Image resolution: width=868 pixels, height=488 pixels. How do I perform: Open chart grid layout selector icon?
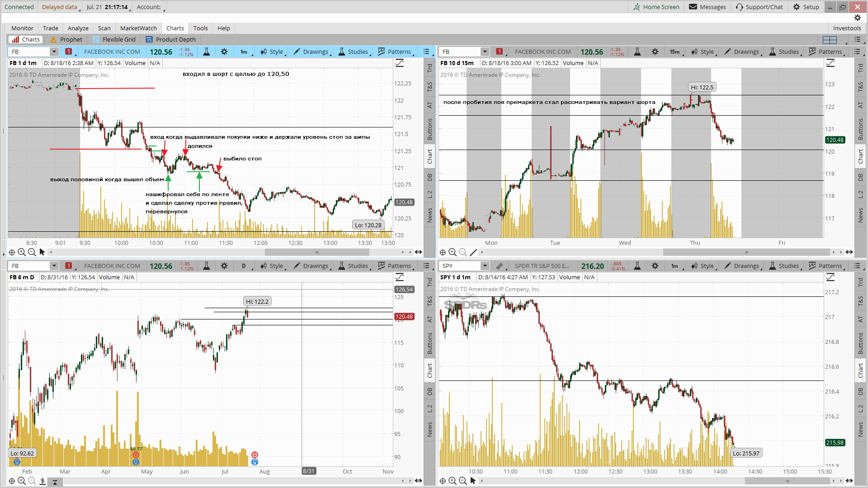pos(830,39)
